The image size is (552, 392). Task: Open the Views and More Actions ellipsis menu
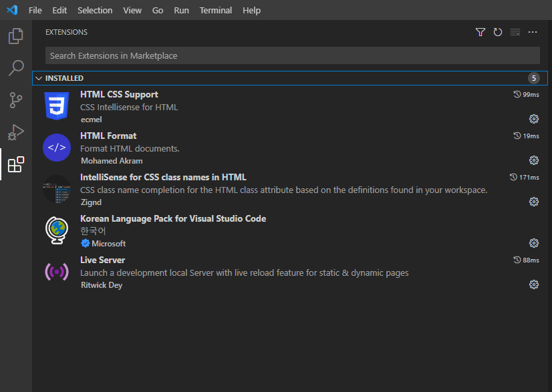(x=533, y=32)
